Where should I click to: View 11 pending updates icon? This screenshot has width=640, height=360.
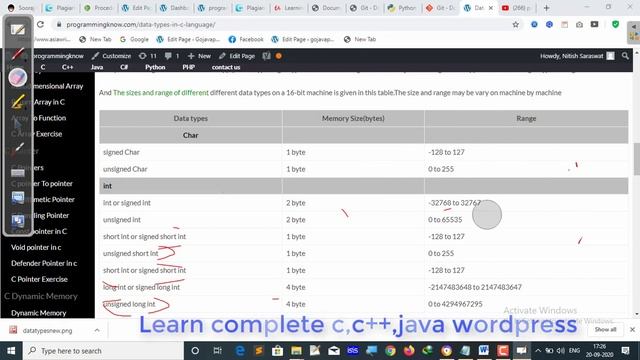[147, 56]
